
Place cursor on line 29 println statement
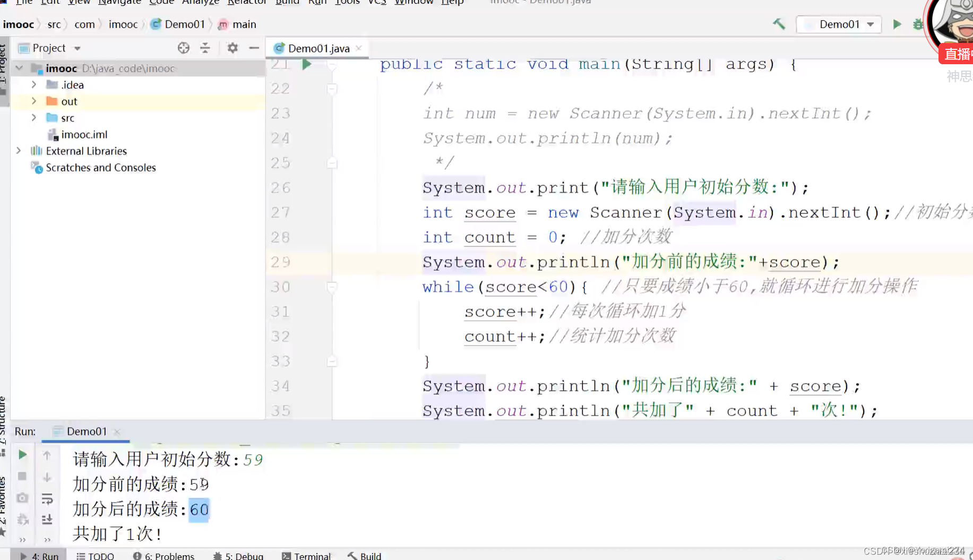tap(631, 262)
